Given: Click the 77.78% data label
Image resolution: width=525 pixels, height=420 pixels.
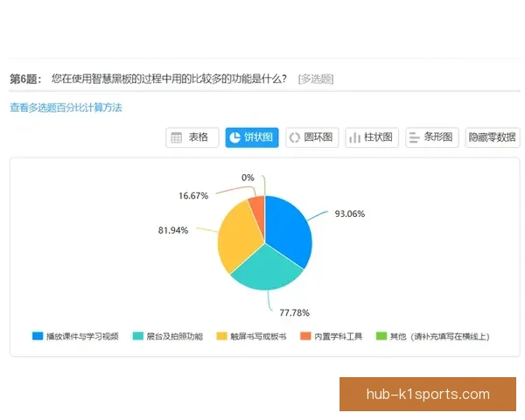Looking at the screenshot, I should coord(295,313).
